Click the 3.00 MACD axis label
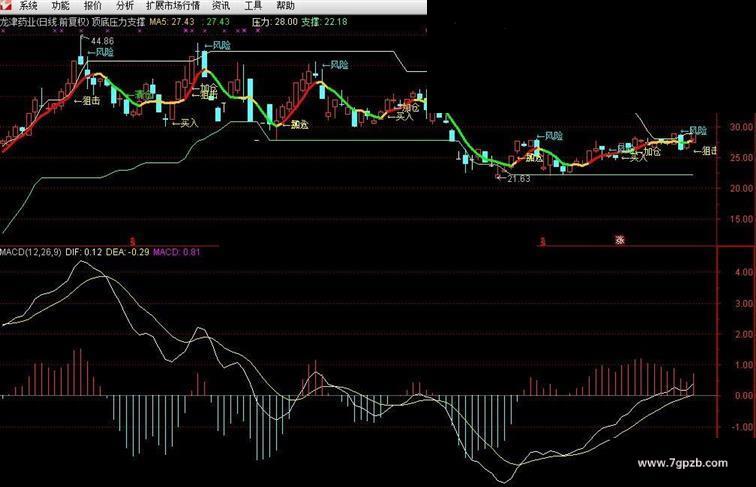This screenshot has height=487, width=756. tap(743, 304)
